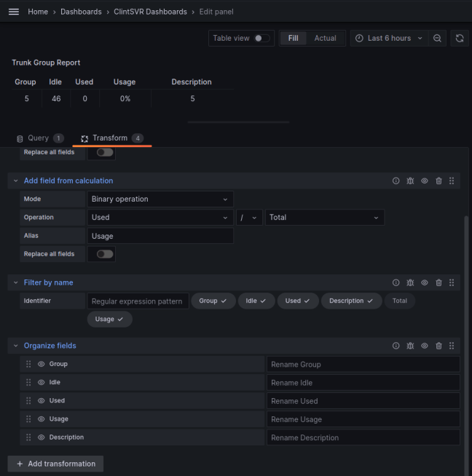Delete the Organize fields transformation

[438, 346]
